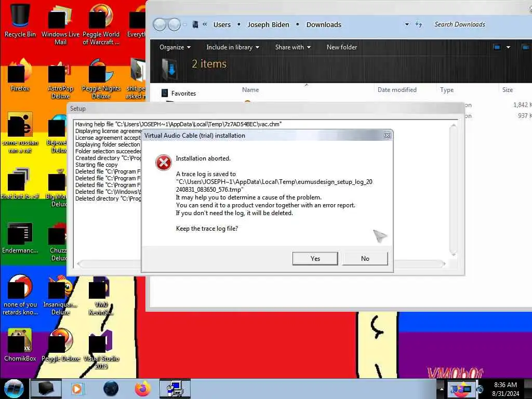Sort by Date modified column header
Image resolution: width=532 pixels, height=399 pixels.
click(396, 89)
